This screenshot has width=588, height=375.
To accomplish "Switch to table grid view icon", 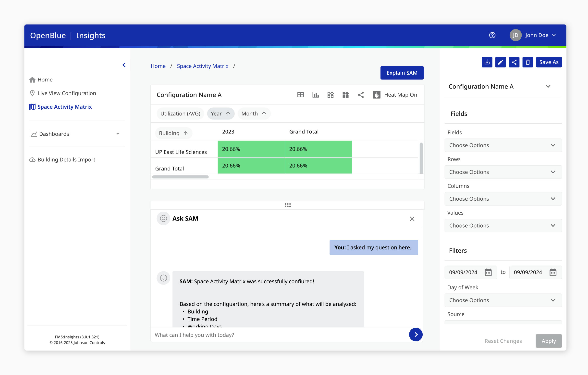I will click(300, 95).
